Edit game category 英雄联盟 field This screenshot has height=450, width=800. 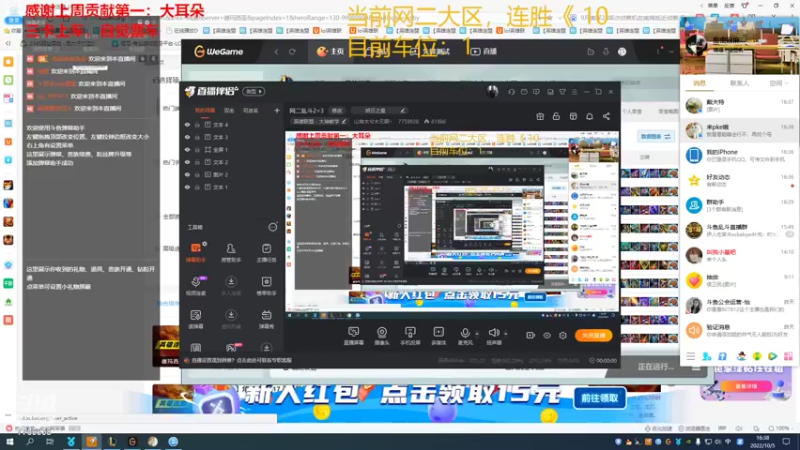(x=319, y=121)
